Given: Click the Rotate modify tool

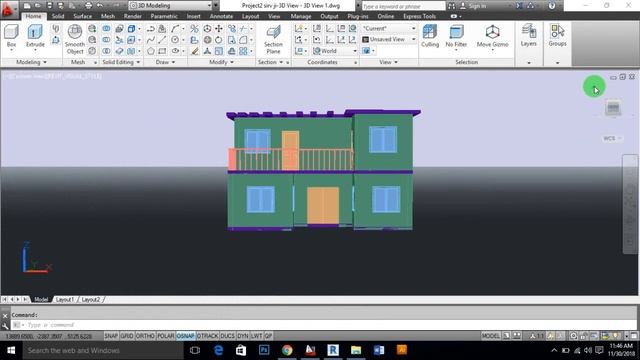Looking at the screenshot, I should (219, 40).
